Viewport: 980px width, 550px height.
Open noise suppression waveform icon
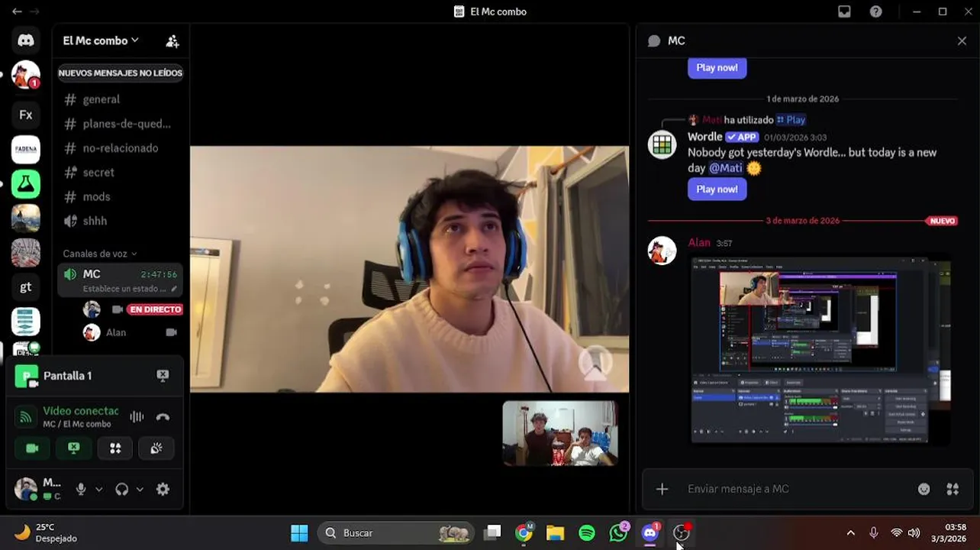[137, 416]
